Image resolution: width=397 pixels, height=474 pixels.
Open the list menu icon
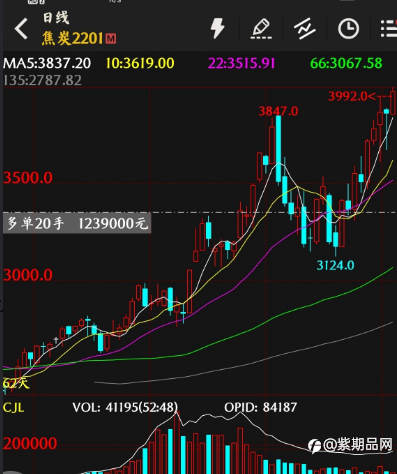(389, 28)
